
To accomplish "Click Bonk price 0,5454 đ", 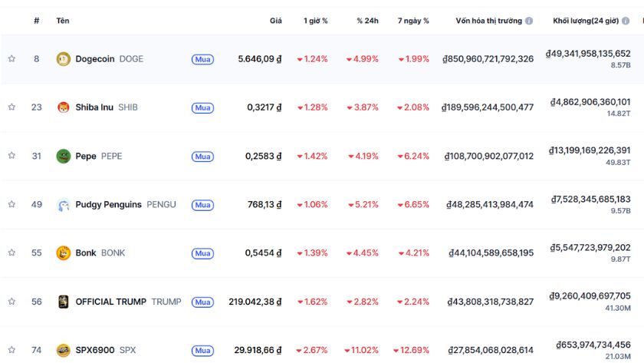I will point(263,252).
